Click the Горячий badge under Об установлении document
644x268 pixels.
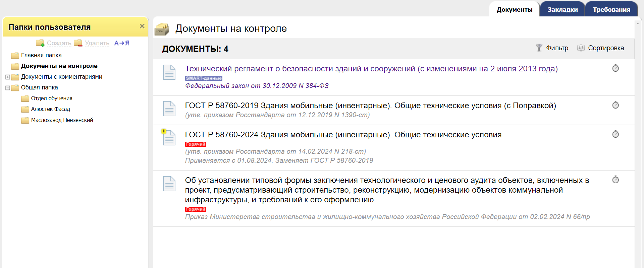[196, 209]
